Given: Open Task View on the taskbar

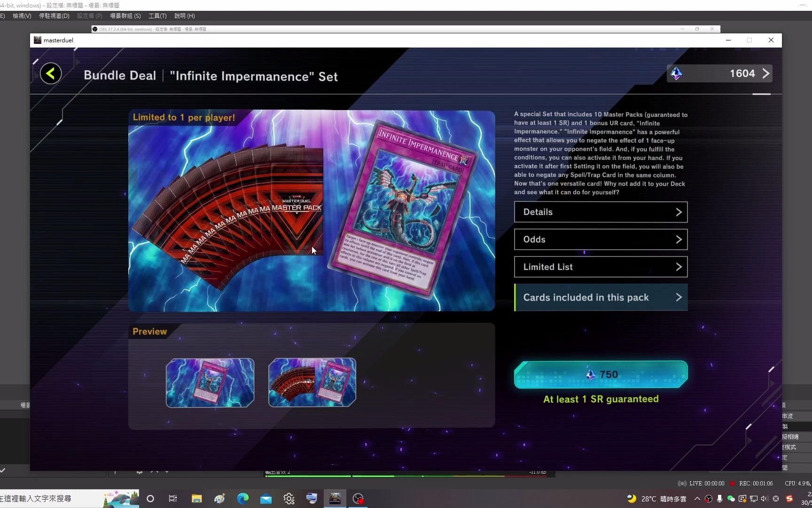Looking at the screenshot, I should tap(173, 499).
